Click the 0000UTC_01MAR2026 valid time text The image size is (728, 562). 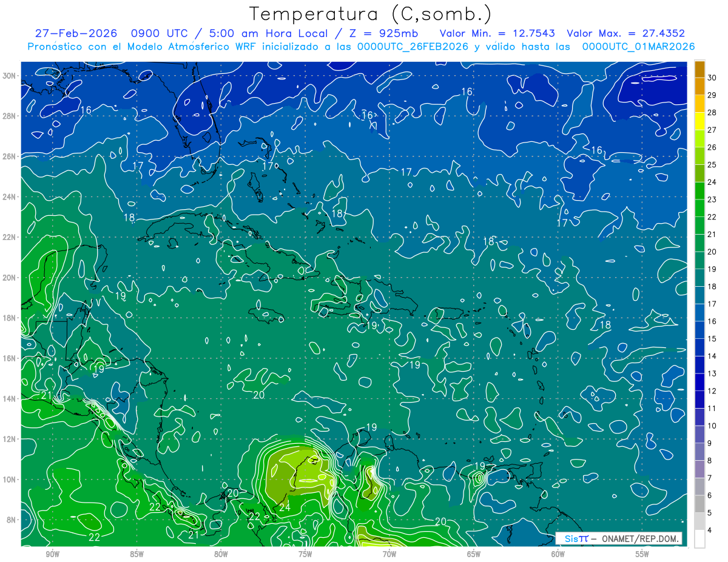(639, 47)
